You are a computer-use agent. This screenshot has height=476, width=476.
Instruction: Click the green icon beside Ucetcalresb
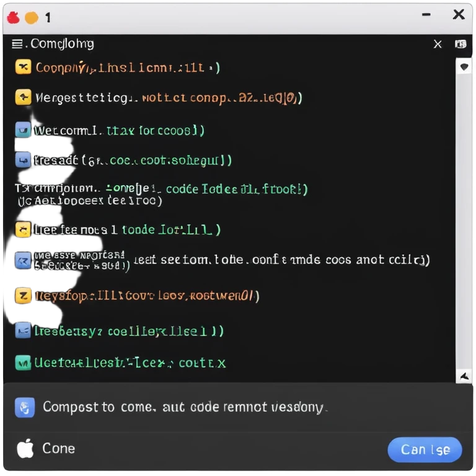[23, 363]
